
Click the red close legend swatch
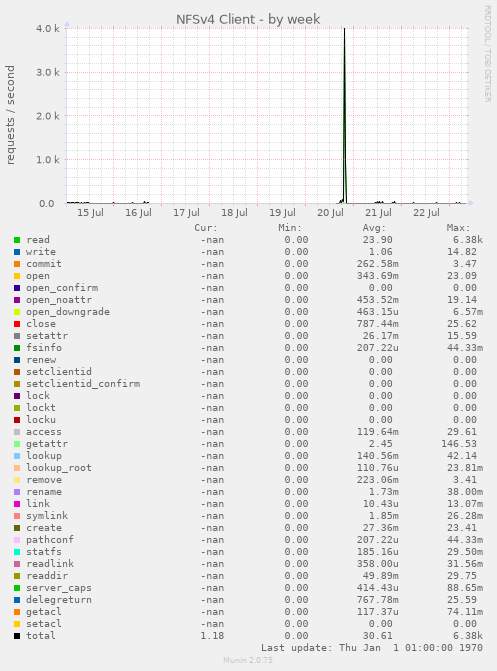[x=17, y=324]
